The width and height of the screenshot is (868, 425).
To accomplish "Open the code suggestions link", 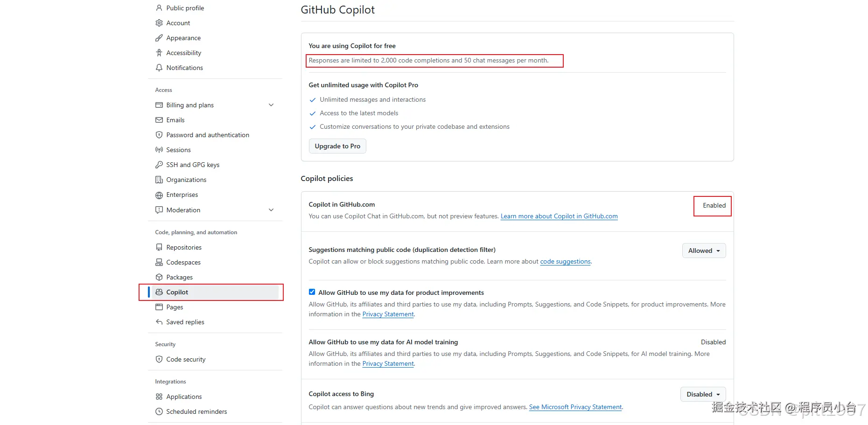I will pyautogui.click(x=565, y=261).
